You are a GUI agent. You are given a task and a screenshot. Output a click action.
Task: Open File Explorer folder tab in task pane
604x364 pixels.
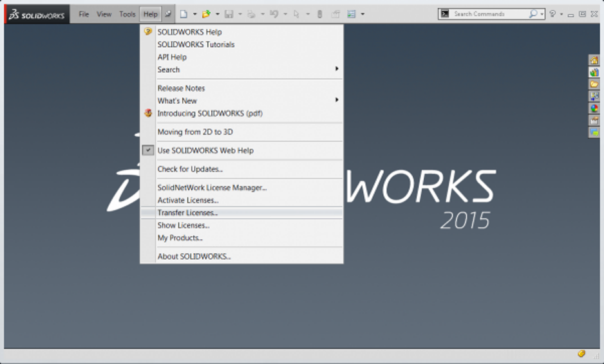point(594,84)
